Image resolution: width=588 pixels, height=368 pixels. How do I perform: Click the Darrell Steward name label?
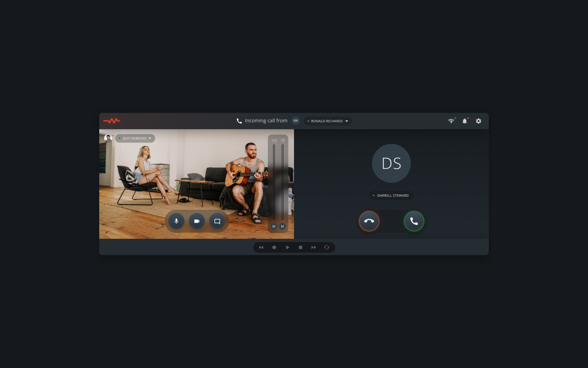392,195
